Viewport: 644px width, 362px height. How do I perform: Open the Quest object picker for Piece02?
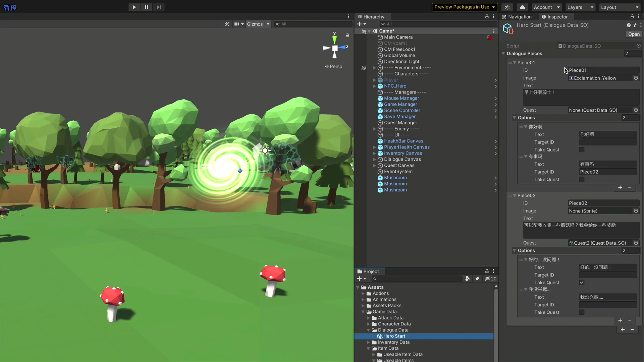[x=636, y=243]
